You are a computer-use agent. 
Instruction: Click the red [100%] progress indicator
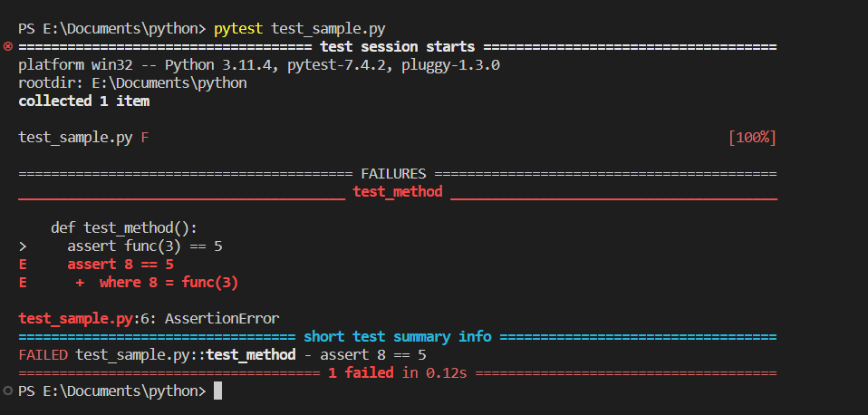pos(751,137)
